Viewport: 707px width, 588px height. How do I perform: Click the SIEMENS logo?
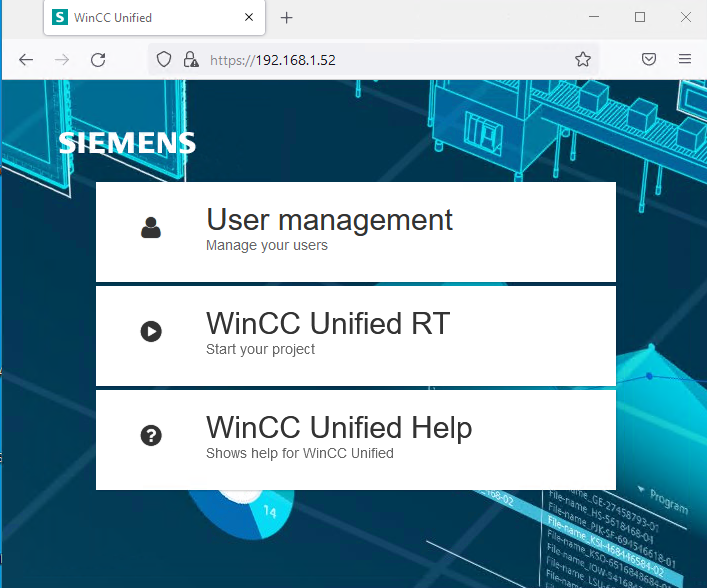127,143
